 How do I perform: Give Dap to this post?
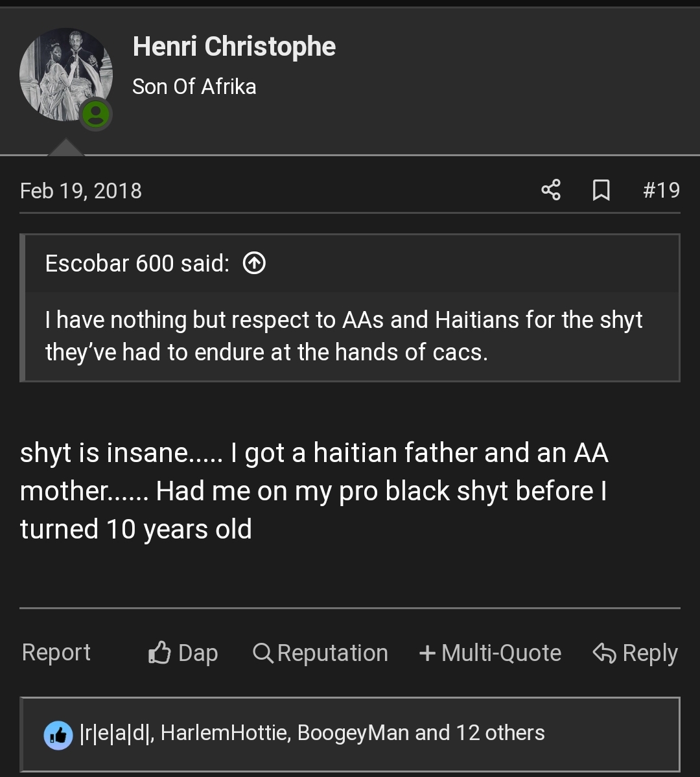(183, 653)
